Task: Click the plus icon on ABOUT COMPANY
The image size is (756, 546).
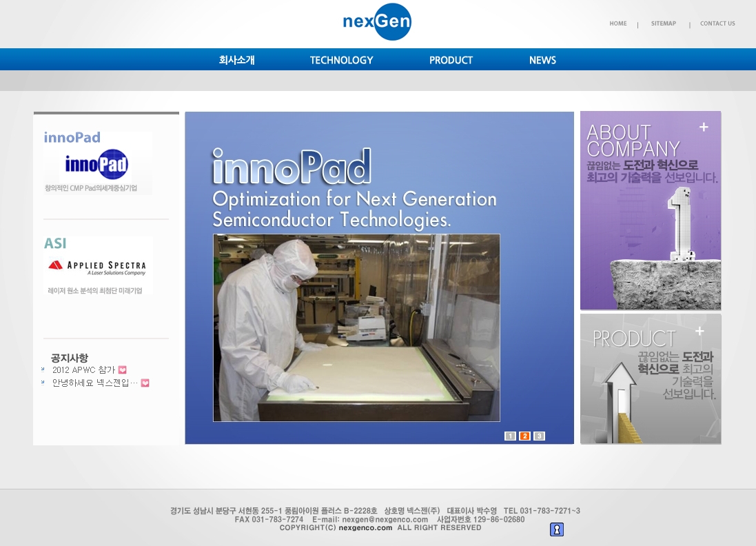Action: 704,127
